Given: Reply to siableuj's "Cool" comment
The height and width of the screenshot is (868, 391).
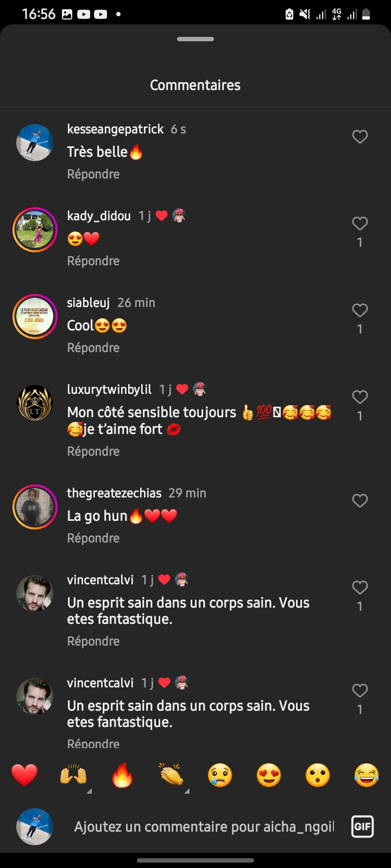Looking at the screenshot, I should click(93, 348).
